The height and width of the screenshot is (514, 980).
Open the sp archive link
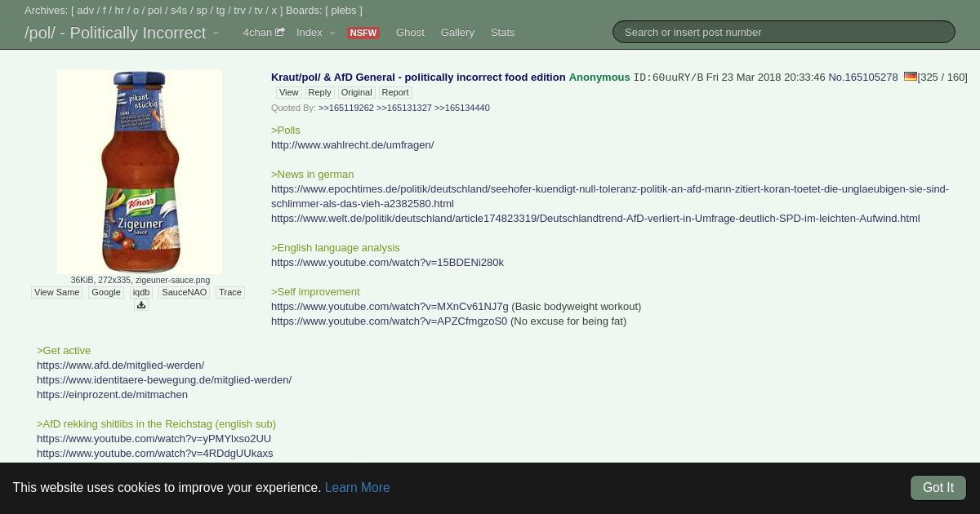202,11
